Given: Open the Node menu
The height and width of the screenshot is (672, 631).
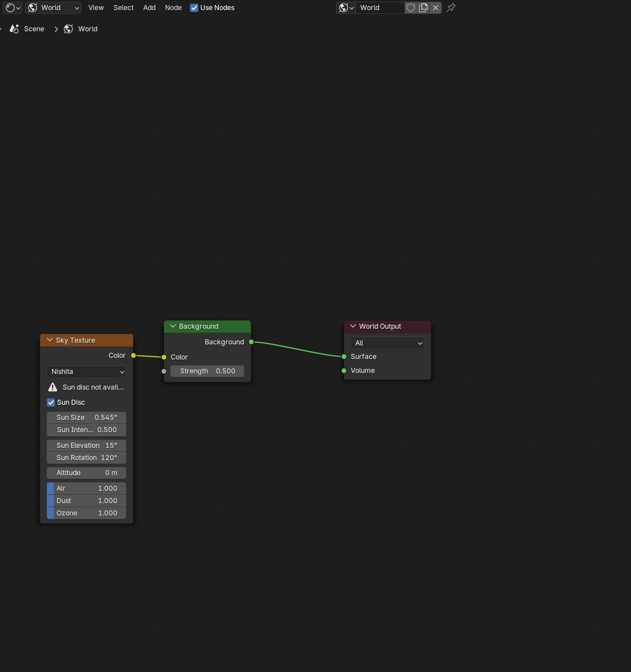Looking at the screenshot, I should point(173,8).
